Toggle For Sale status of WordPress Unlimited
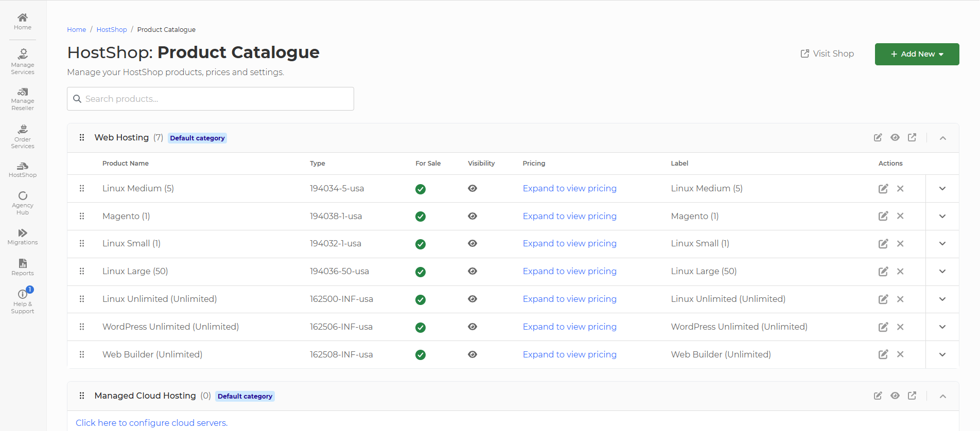This screenshot has height=431, width=980. click(x=421, y=327)
